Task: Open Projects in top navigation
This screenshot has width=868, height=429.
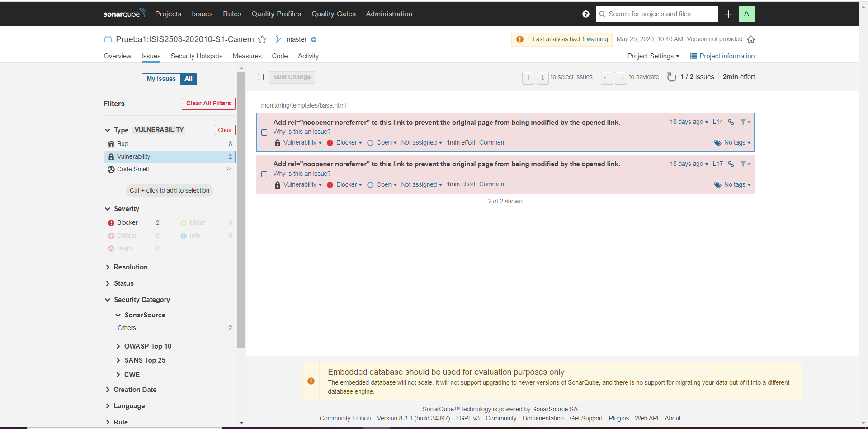Action: pos(168,14)
